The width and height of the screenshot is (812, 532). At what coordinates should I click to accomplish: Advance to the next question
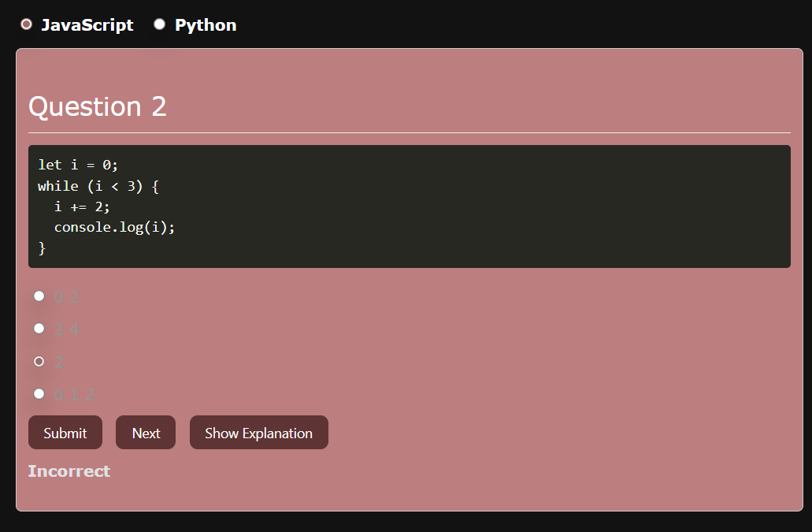pos(145,432)
